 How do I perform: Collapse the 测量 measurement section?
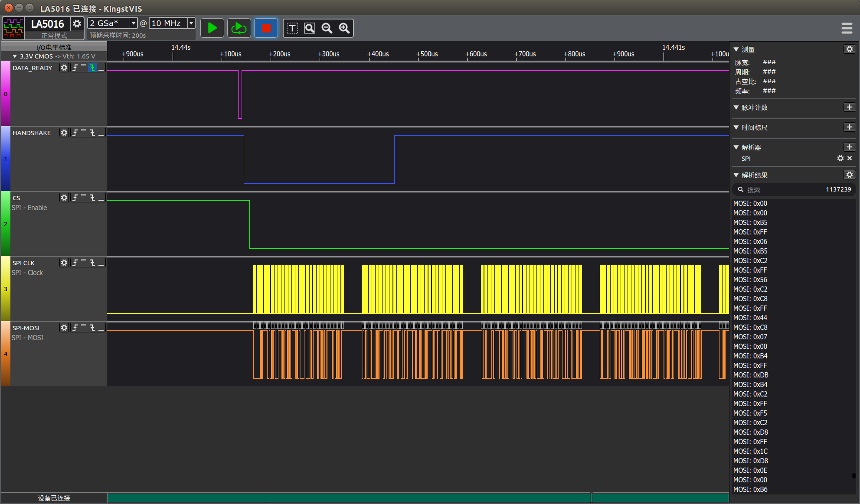pos(736,49)
